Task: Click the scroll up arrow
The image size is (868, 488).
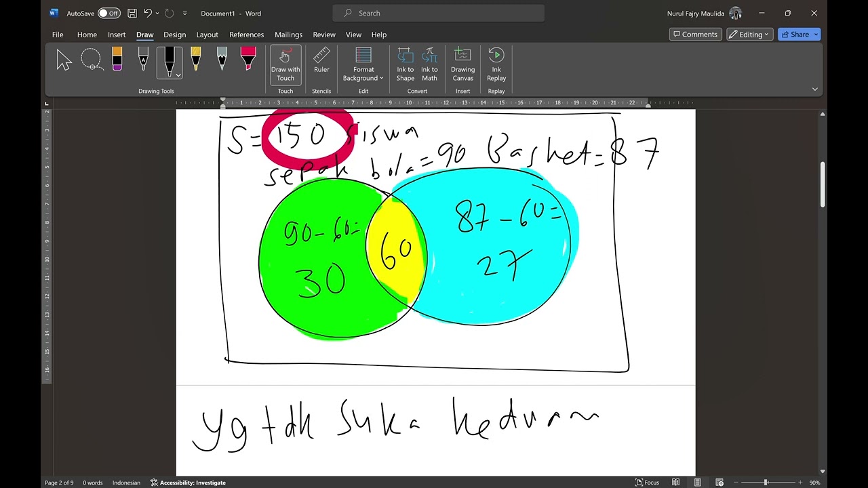Action: (823, 113)
